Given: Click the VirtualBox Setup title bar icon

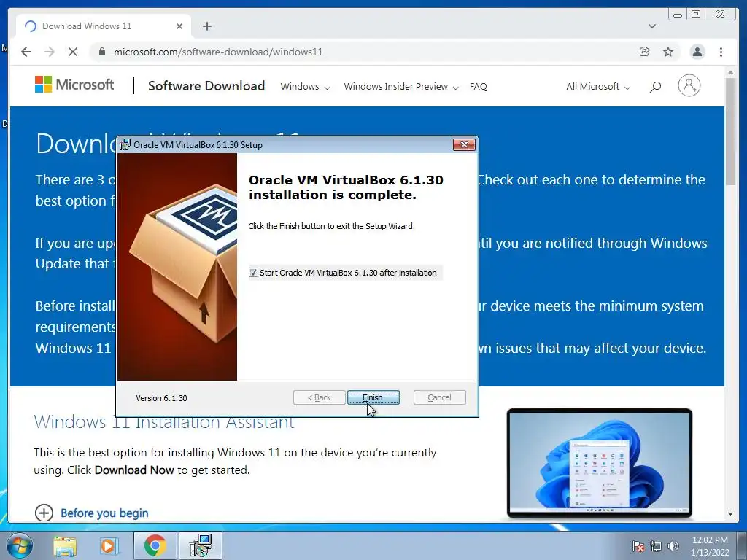Looking at the screenshot, I should 125,145.
